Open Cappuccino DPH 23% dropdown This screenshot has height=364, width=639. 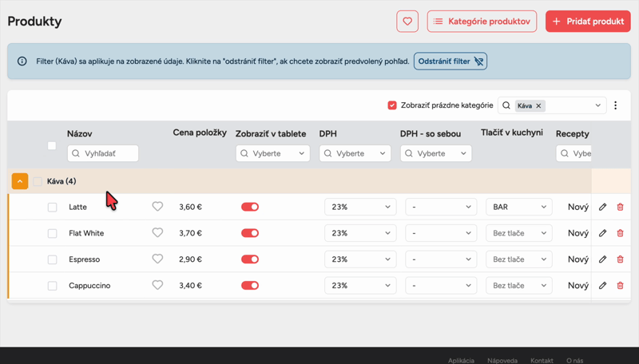(x=360, y=286)
